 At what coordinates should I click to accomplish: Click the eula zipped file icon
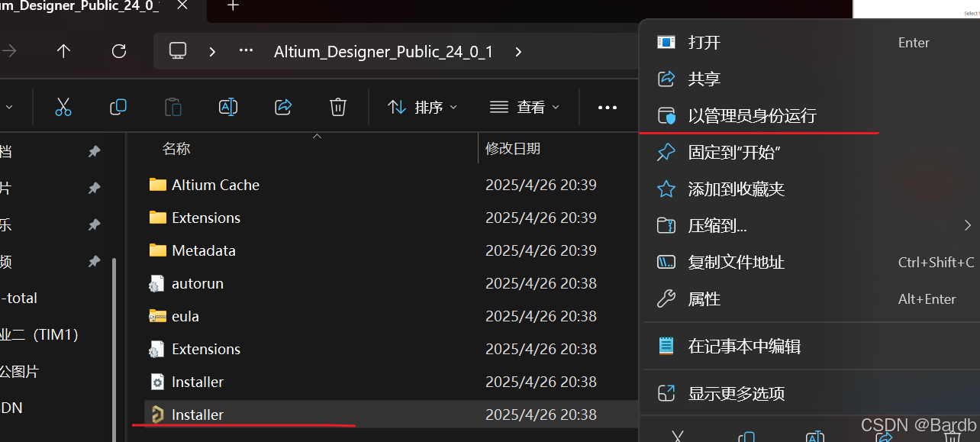point(158,316)
